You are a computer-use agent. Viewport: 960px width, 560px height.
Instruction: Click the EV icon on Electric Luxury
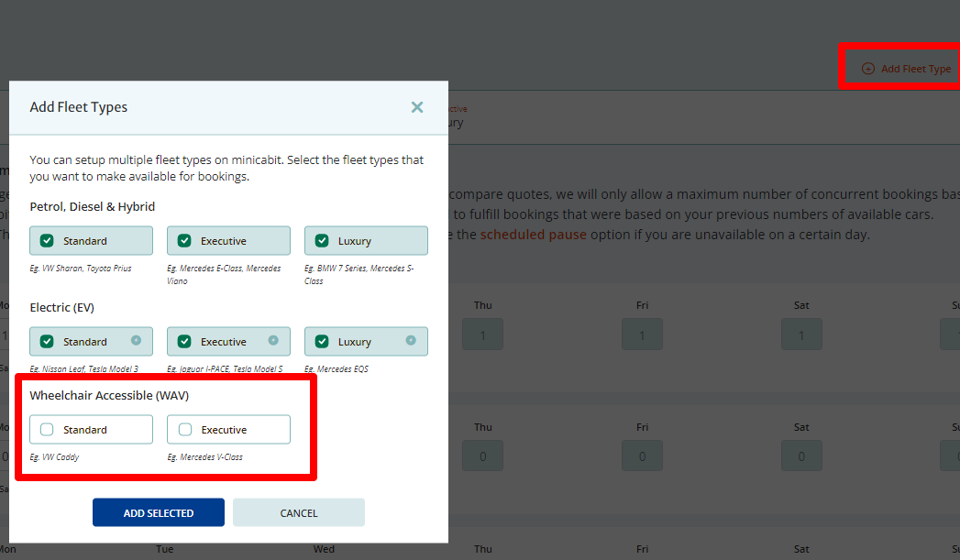point(411,340)
